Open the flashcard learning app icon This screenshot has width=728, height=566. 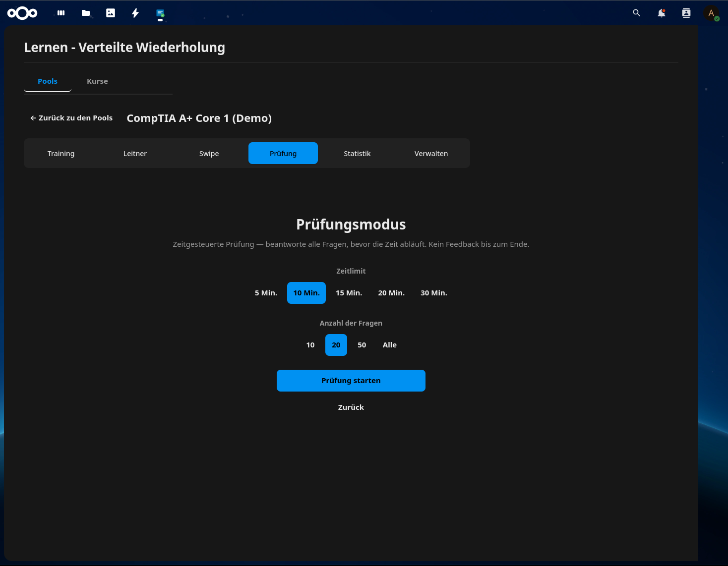[160, 13]
